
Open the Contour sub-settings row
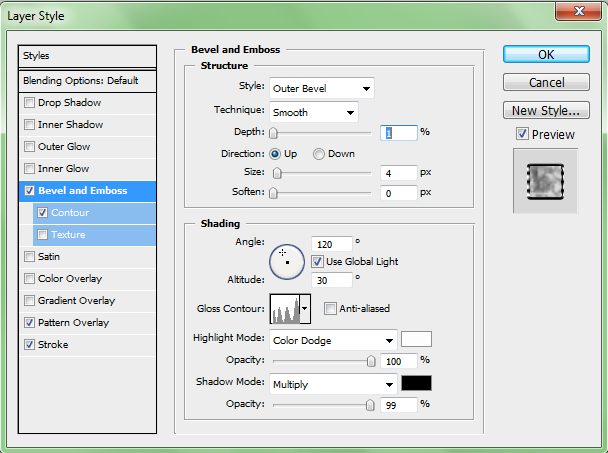coord(94,213)
